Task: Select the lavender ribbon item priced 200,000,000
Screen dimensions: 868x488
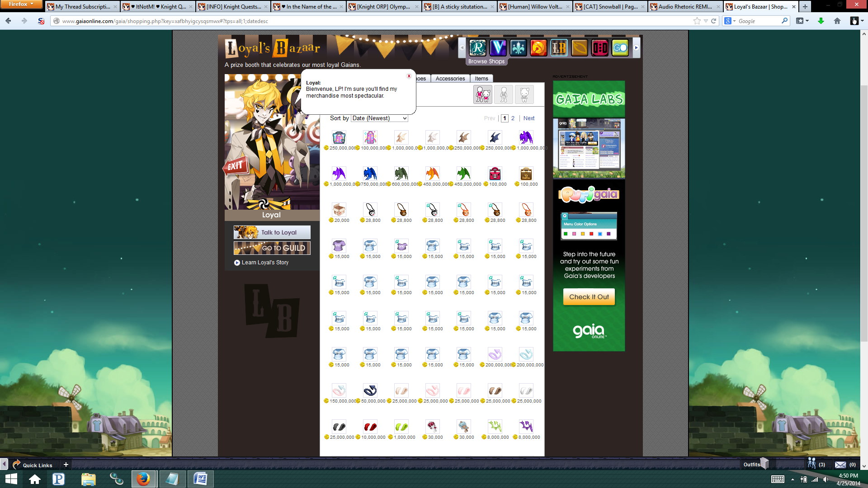Action: click(495, 354)
